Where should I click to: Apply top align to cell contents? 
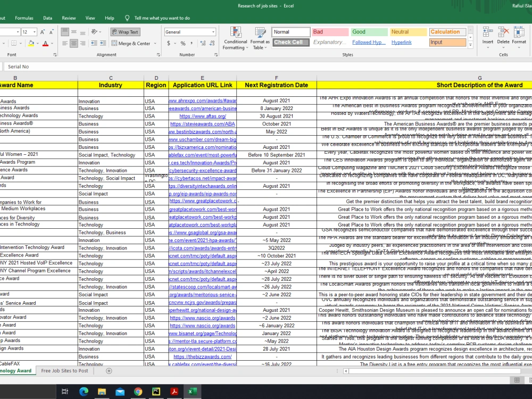pyautogui.click(x=65, y=32)
